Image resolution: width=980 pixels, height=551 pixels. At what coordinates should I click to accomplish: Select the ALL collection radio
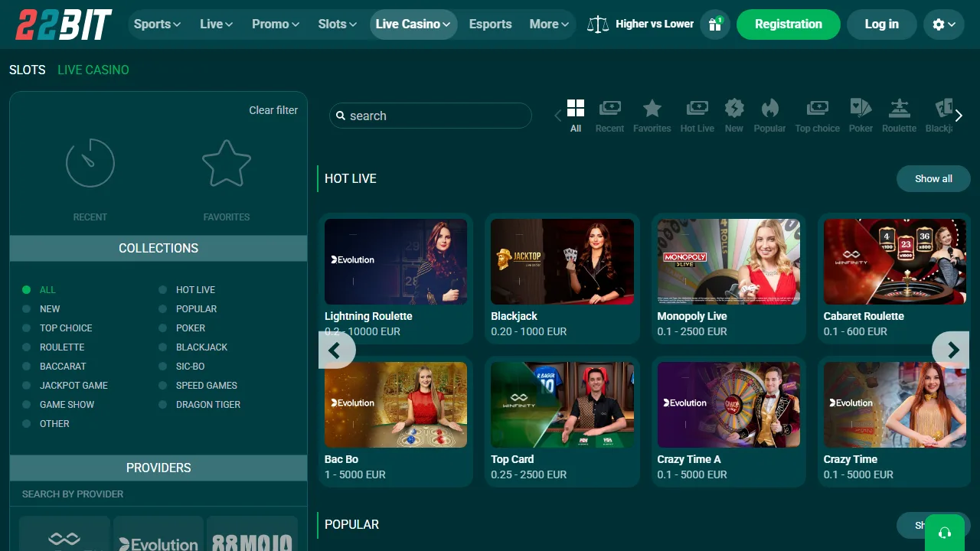click(26, 290)
